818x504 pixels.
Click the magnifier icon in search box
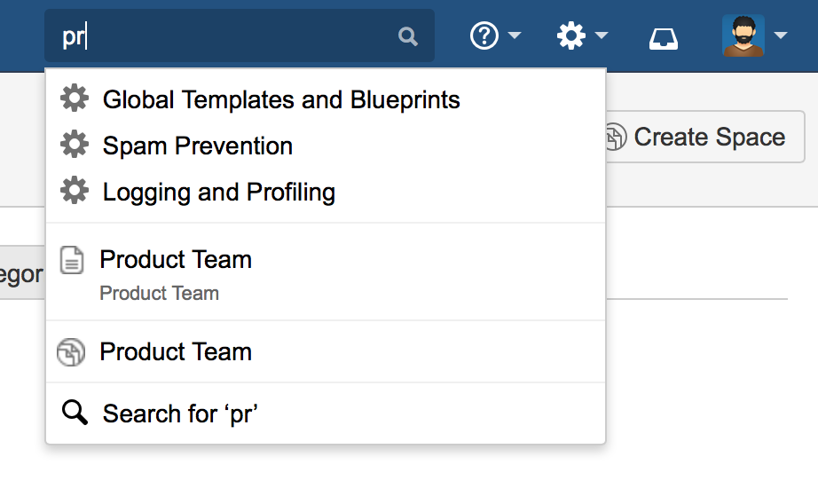click(407, 36)
